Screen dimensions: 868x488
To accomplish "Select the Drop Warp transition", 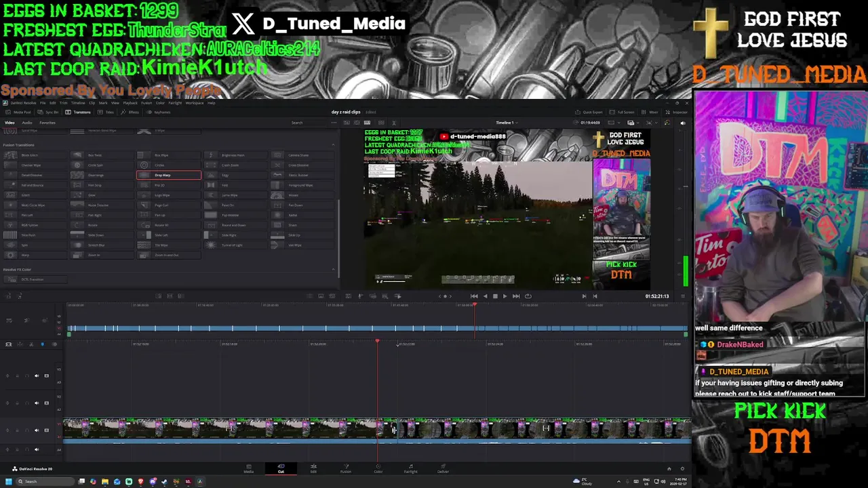I will [169, 175].
